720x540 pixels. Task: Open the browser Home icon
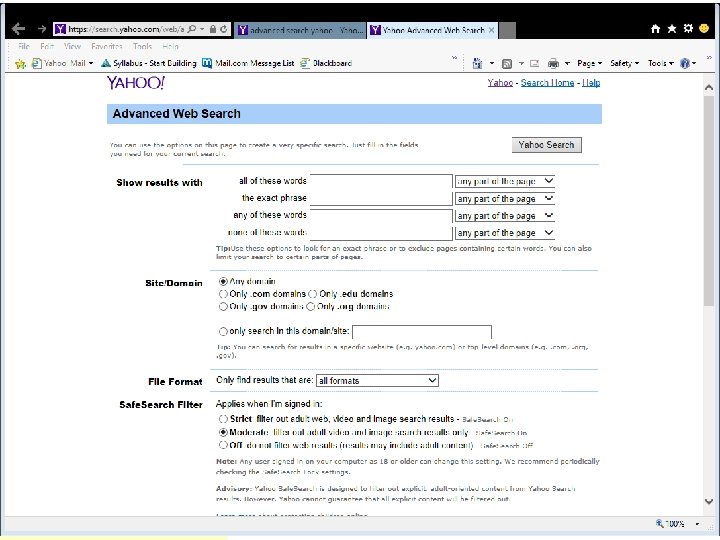click(x=655, y=29)
